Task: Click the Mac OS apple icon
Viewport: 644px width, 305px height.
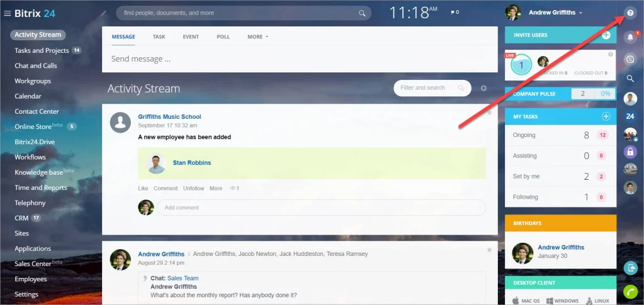Action: 516,301
